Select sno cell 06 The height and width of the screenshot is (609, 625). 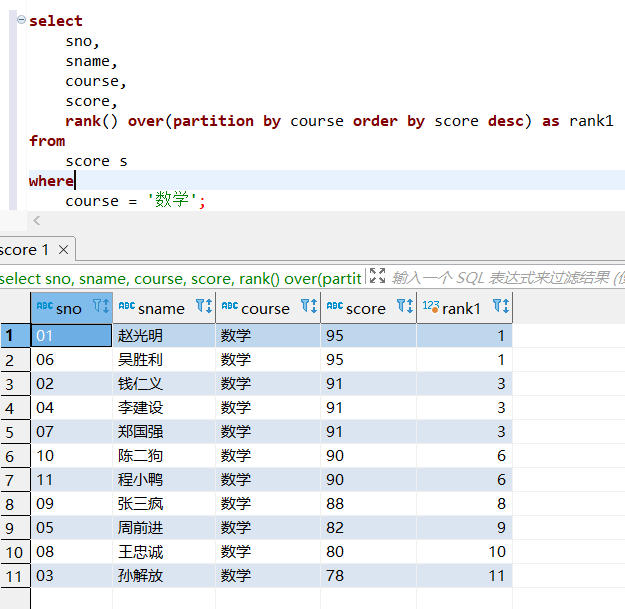coord(72,360)
